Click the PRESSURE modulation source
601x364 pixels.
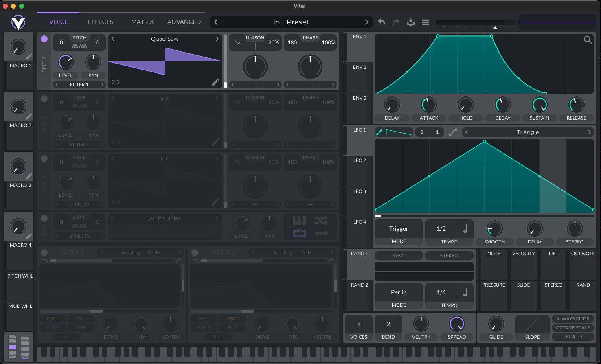pyautogui.click(x=494, y=295)
